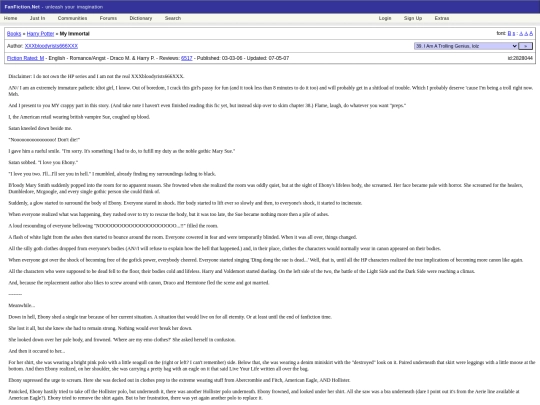Open the 6517 reviews link
This screenshot has width=540, height=405.
(x=187, y=58)
